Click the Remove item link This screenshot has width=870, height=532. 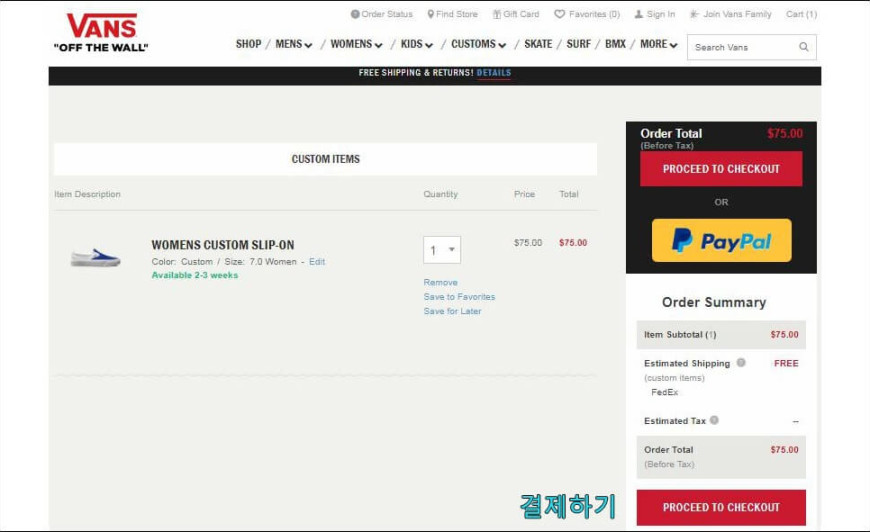(441, 282)
